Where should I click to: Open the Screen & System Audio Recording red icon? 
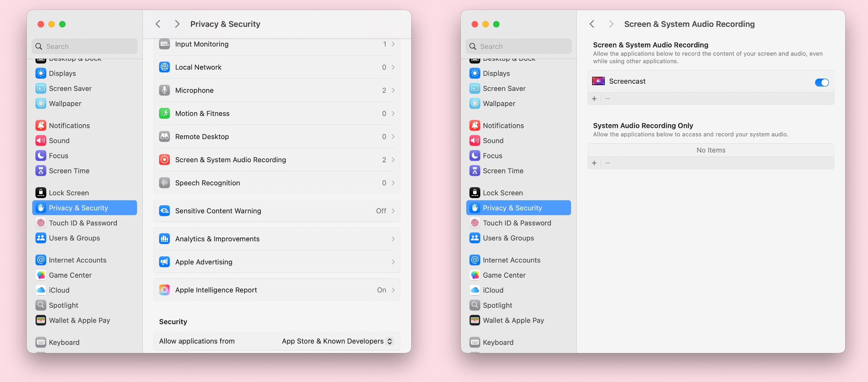coord(165,159)
